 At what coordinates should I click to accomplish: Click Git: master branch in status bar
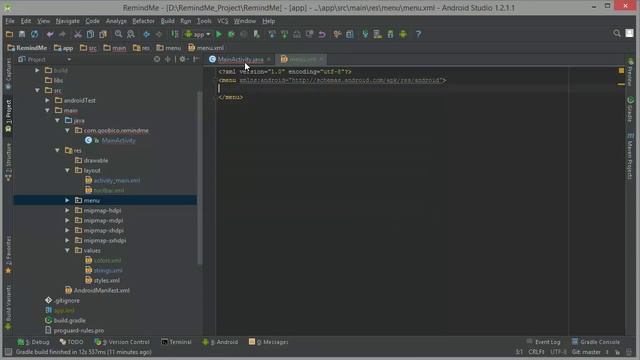[x=586, y=352]
